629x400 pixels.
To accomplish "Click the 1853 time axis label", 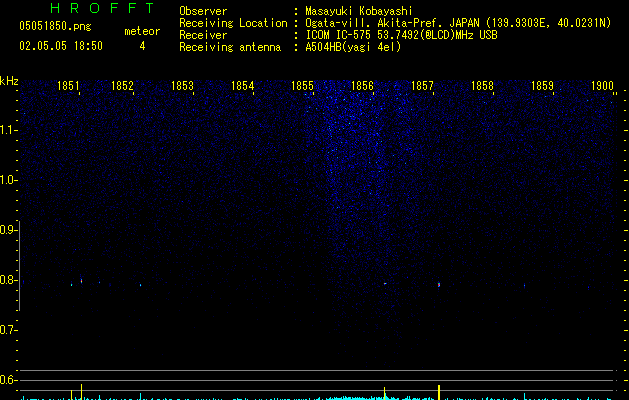I will click(x=182, y=86).
